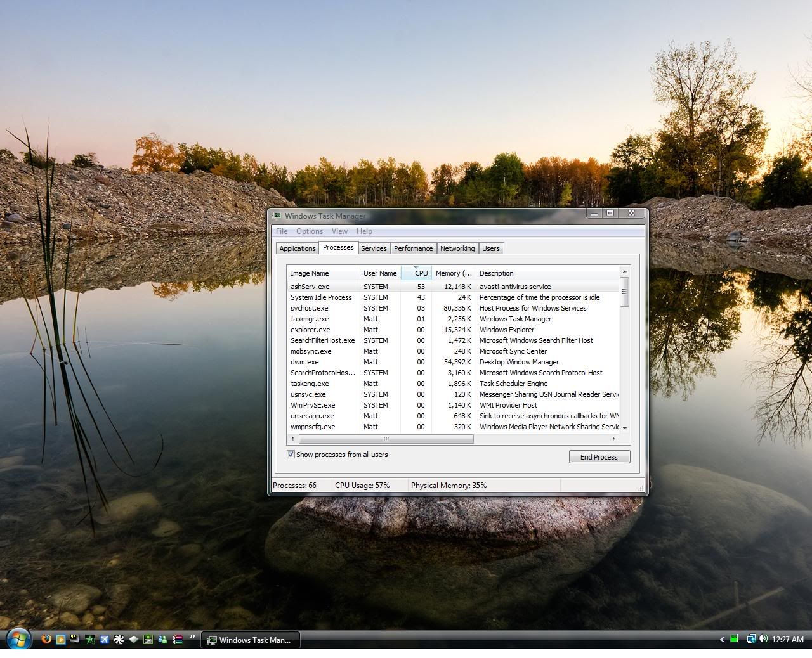Screen dimensions: 812x658
Task: Select the Processes tab
Action: point(338,247)
